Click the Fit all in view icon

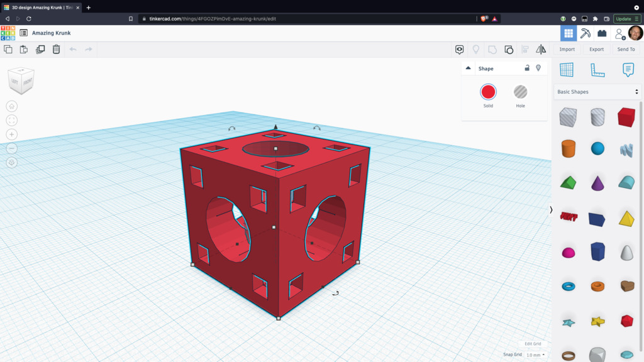point(12,120)
